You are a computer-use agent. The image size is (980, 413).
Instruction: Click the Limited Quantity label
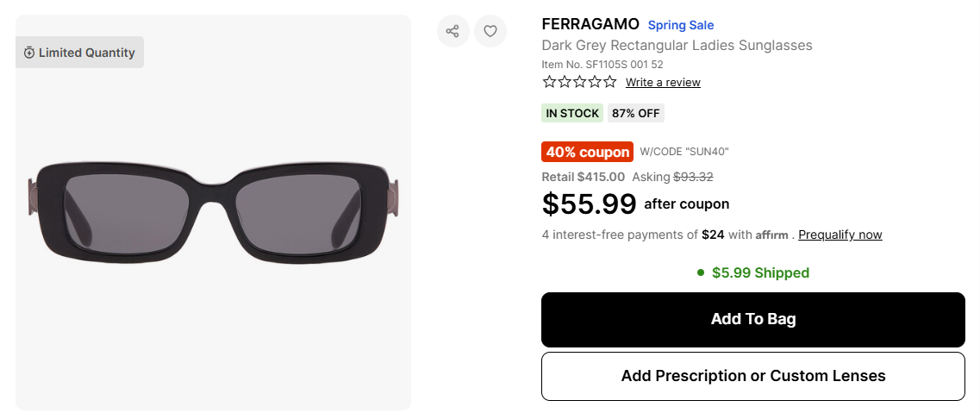pyautogui.click(x=86, y=53)
